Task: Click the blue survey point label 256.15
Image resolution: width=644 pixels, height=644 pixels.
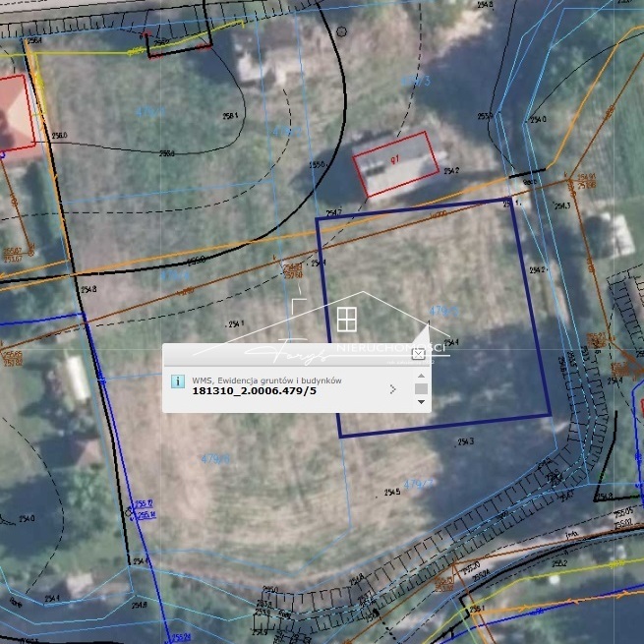Action: coord(144,502)
